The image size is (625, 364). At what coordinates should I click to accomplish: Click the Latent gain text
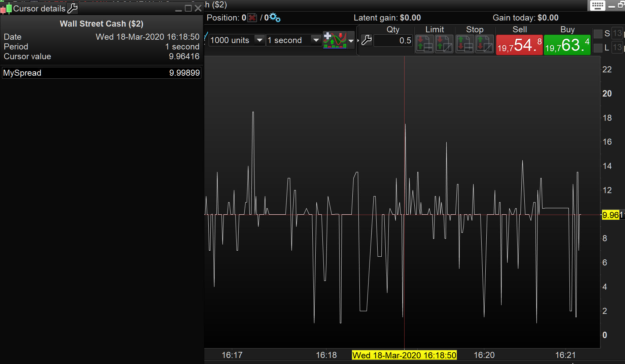(x=387, y=18)
